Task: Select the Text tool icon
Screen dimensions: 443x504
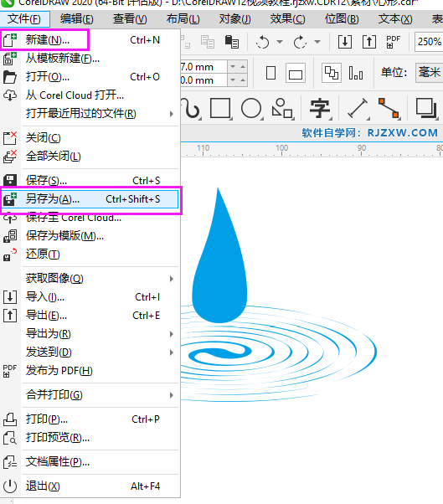Action: (320, 108)
